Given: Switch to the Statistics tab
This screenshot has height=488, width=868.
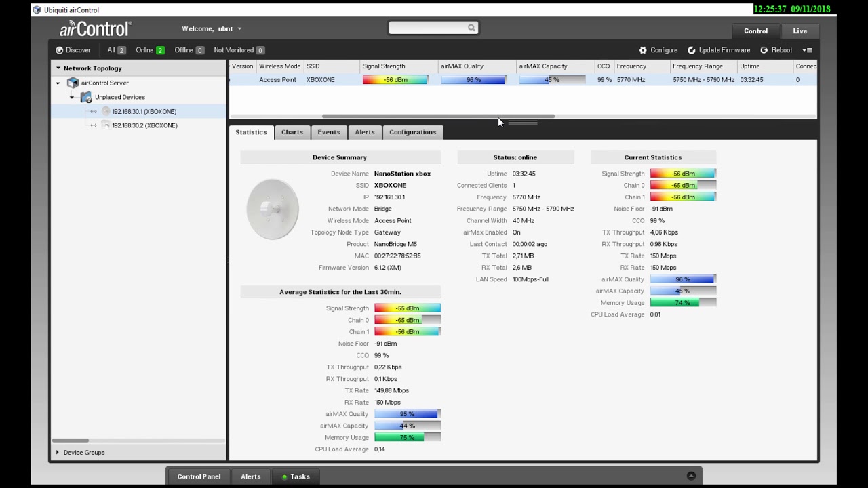Looking at the screenshot, I should pos(251,132).
